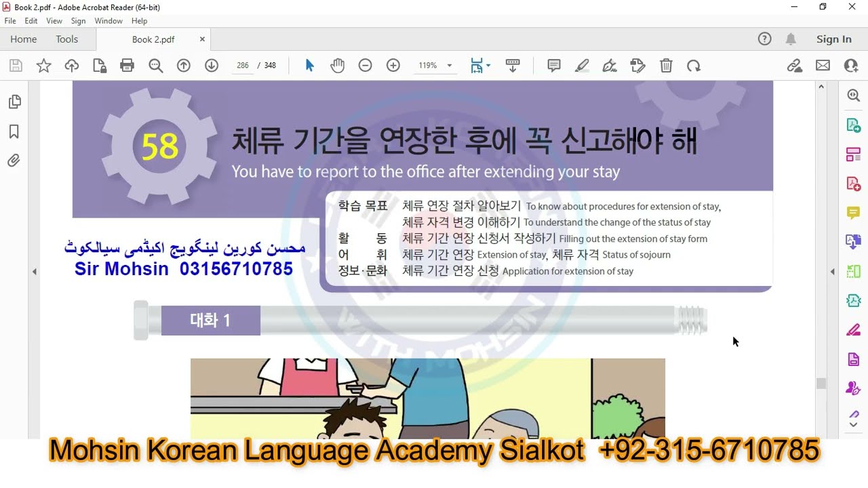868x488 pixels.
Task: Open the Organize Pages tool in right pane
Action: coord(853,271)
